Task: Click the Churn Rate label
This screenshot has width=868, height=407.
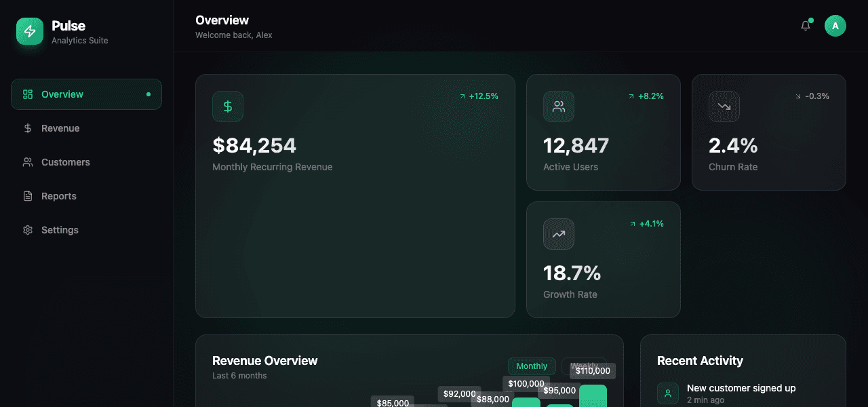Action: click(733, 167)
